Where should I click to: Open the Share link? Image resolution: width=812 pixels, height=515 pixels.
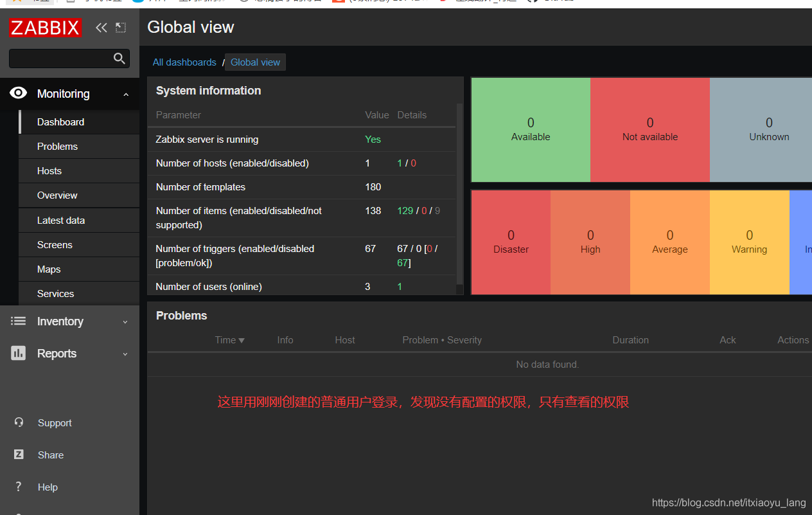tap(51, 455)
